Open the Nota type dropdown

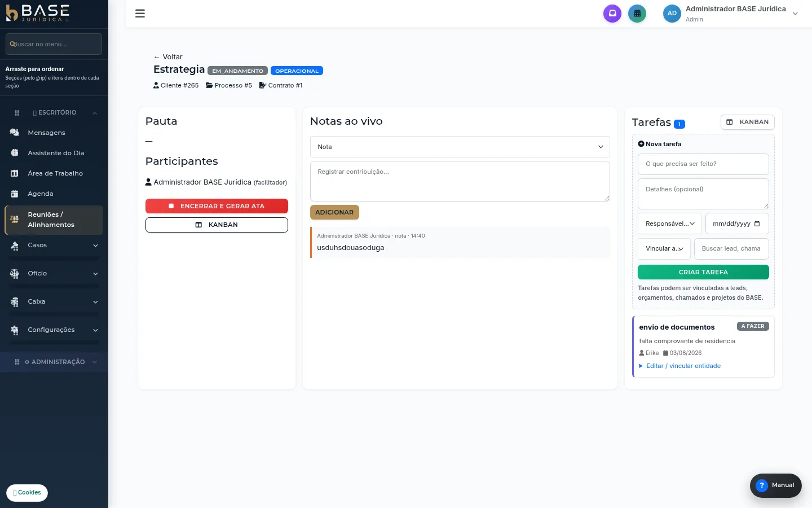click(460, 147)
